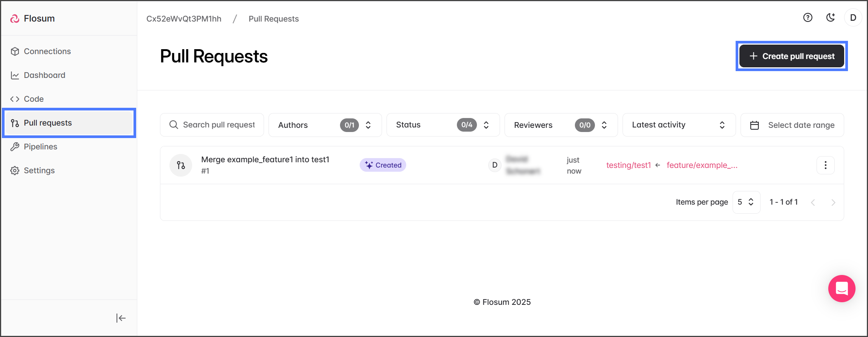
Task: Toggle dark mode with moon icon
Action: click(830, 18)
